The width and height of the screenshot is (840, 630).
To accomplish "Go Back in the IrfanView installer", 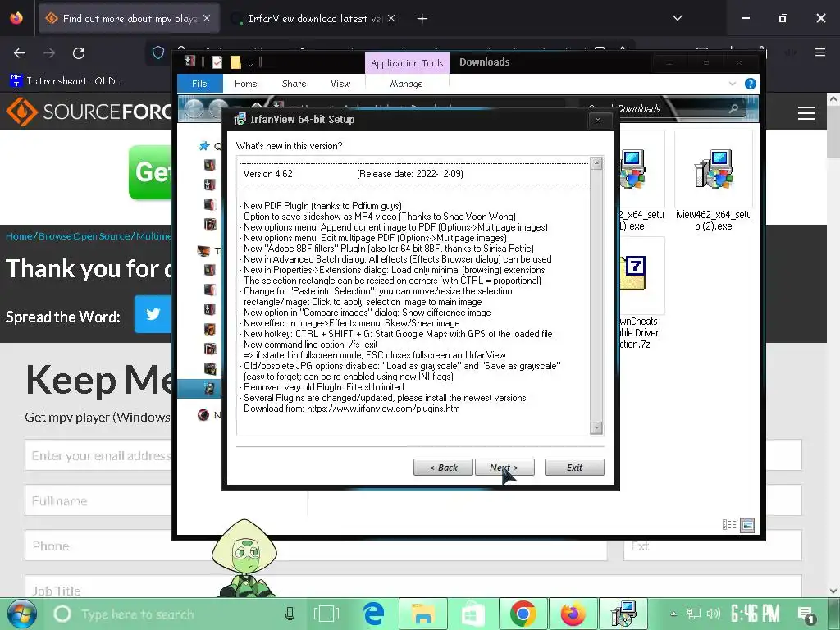I will pos(443,467).
